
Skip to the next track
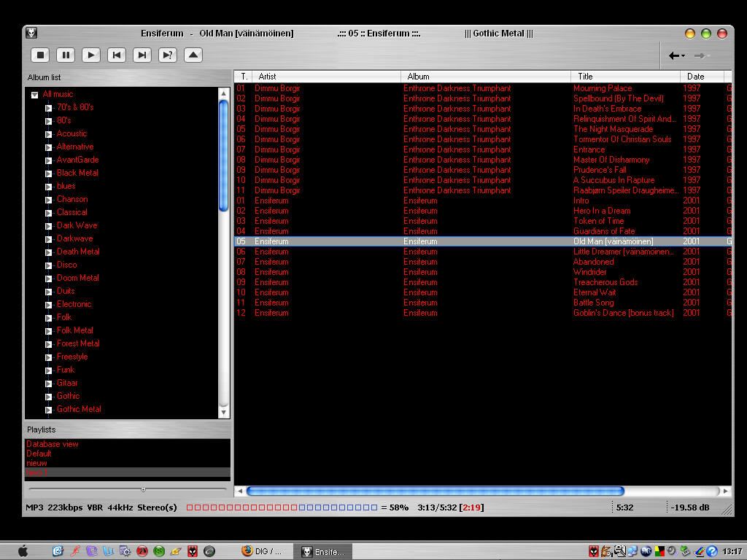pos(142,55)
